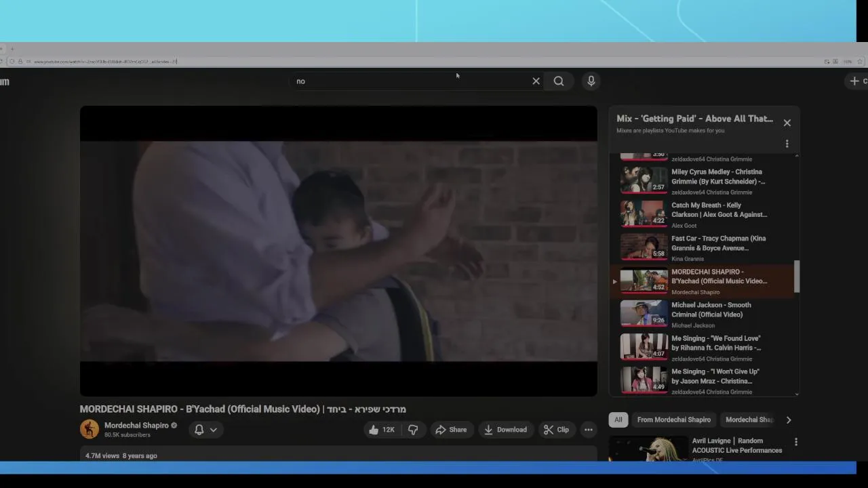The height and width of the screenshot is (488, 868).
Task: Bookmark the page with the star icon
Action: tap(860, 62)
